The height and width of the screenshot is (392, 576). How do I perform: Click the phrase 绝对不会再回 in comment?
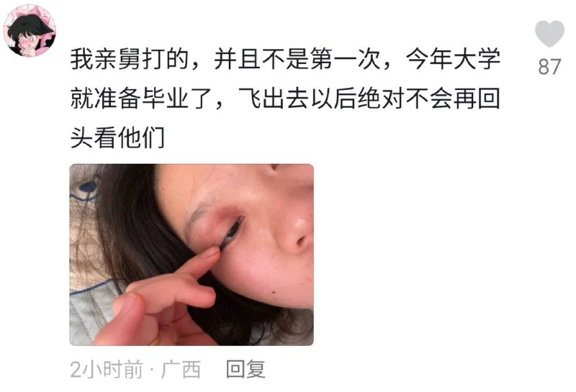pyautogui.click(x=428, y=98)
